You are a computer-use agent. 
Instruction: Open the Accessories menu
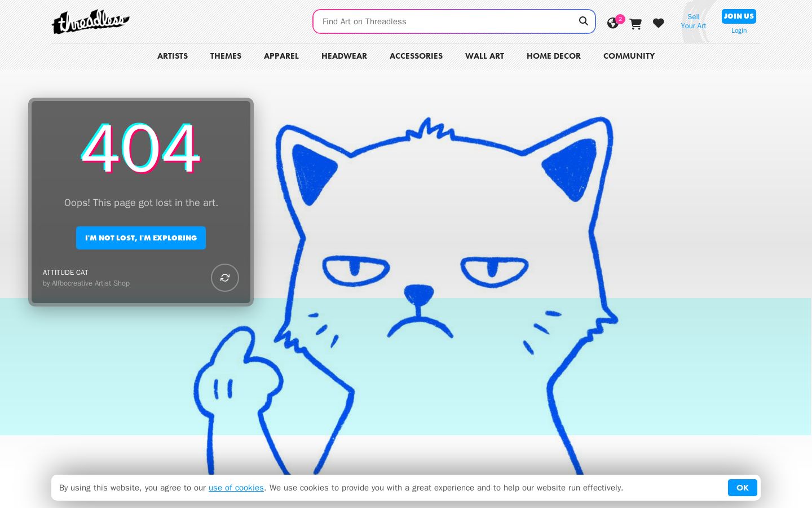coord(416,56)
